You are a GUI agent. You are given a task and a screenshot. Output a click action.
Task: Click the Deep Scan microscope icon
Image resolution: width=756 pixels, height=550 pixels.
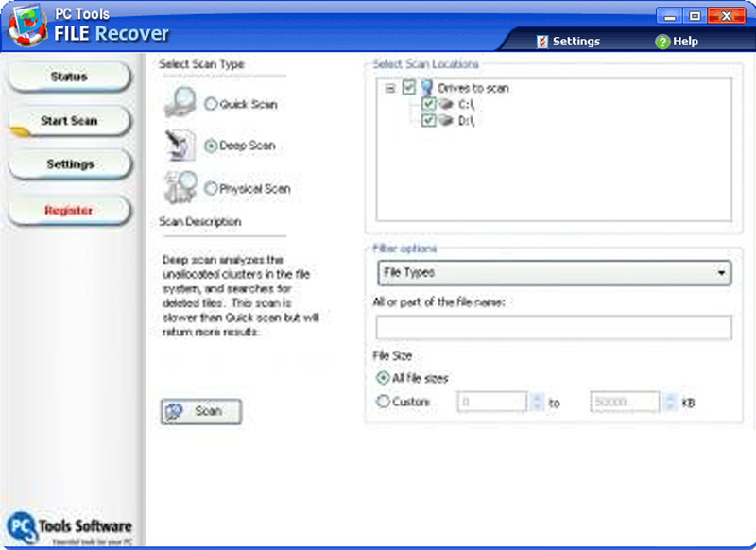click(180, 145)
